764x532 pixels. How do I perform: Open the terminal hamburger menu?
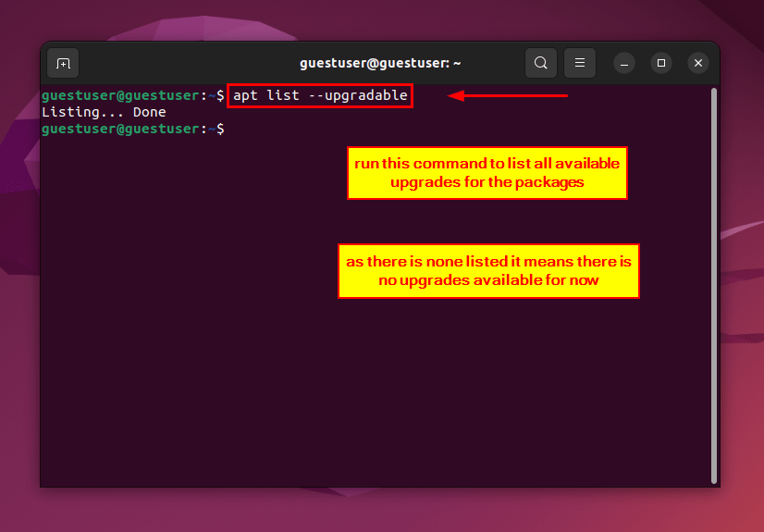coord(580,63)
